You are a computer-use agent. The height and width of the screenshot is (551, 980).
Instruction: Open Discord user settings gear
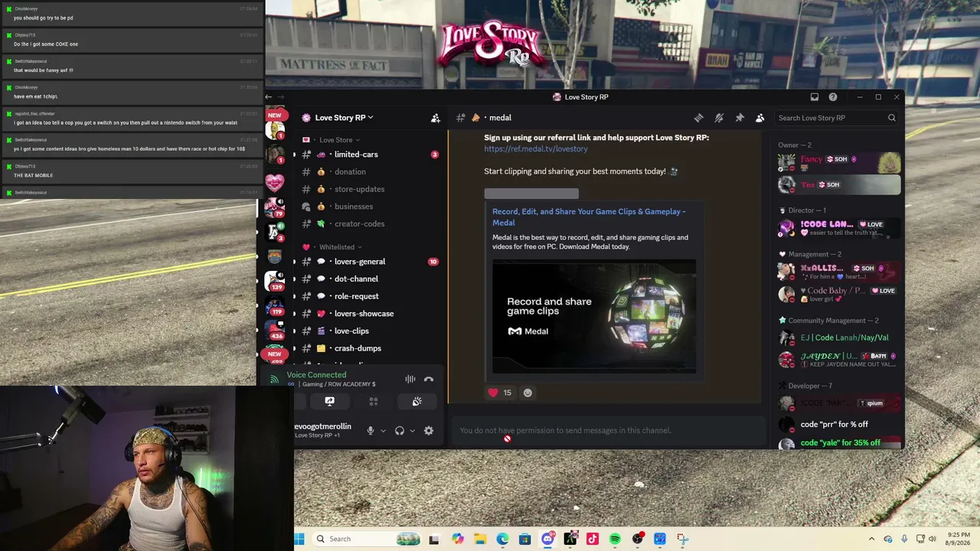[x=429, y=431]
